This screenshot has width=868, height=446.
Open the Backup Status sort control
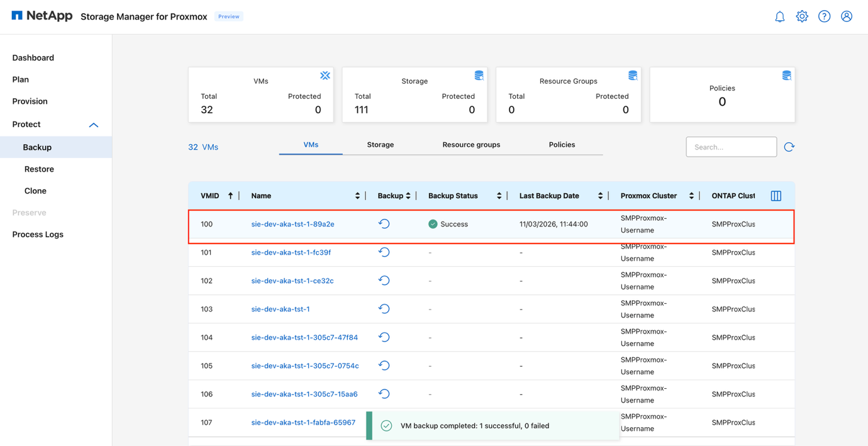coord(499,195)
